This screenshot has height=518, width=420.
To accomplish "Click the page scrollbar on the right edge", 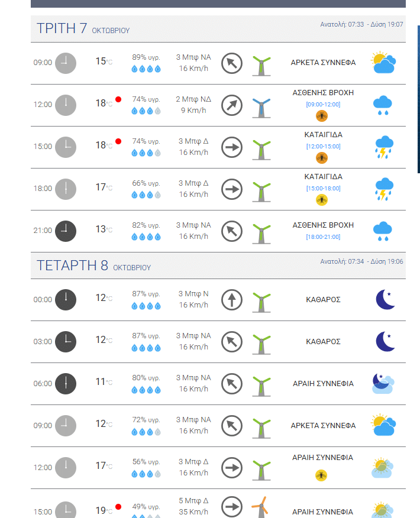I will pos(418,99).
